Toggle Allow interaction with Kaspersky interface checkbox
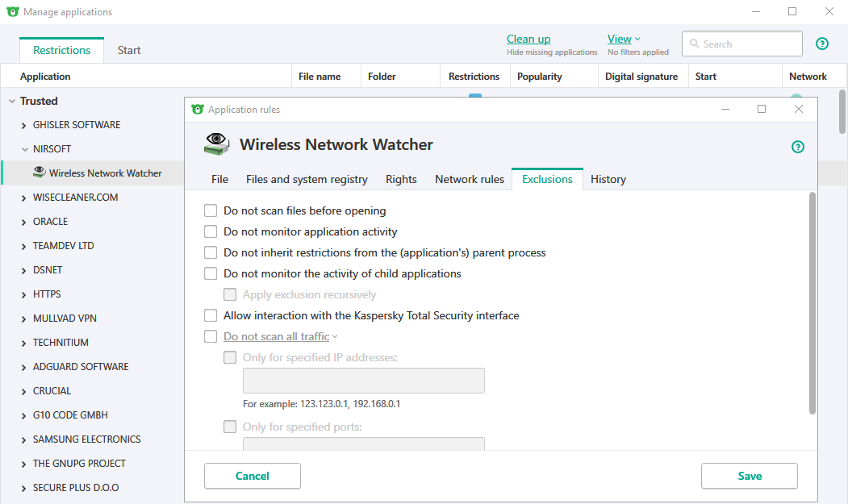This screenshot has width=848, height=504. click(x=211, y=315)
